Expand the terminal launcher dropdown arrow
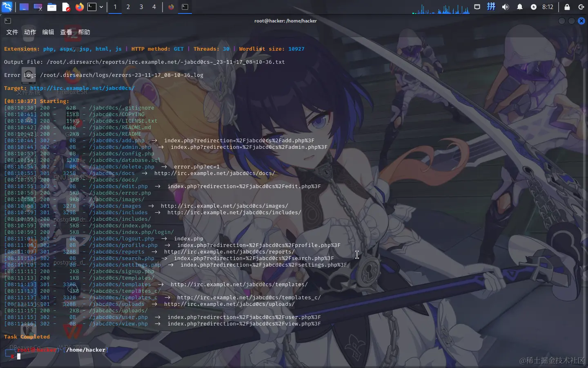 coord(101,7)
